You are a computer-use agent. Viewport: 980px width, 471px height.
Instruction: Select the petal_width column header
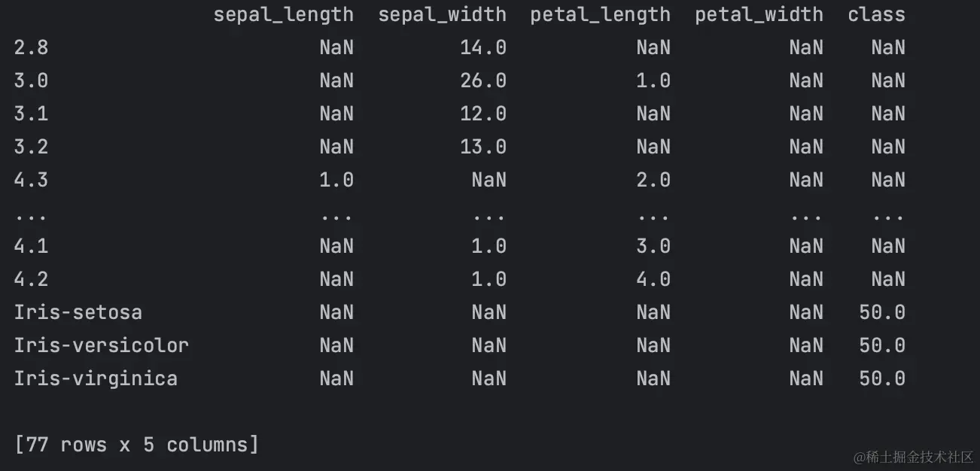(x=759, y=15)
